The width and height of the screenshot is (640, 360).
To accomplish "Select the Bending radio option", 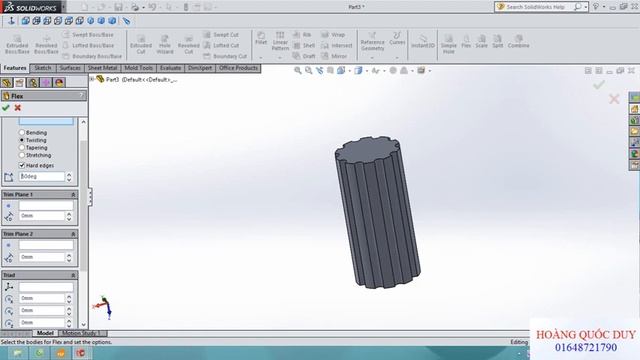I will coord(22,132).
